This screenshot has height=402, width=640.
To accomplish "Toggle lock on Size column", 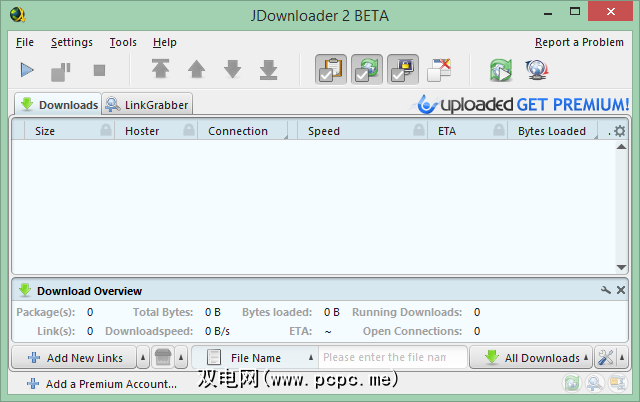I will click(x=106, y=130).
